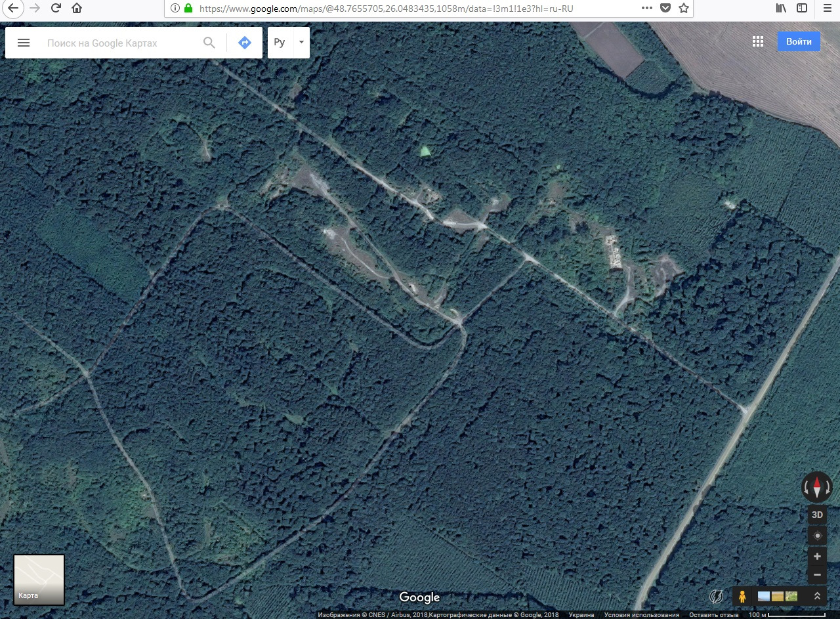Click the Google Maps URL in address bar
The width and height of the screenshot is (840, 619).
tap(386, 9)
